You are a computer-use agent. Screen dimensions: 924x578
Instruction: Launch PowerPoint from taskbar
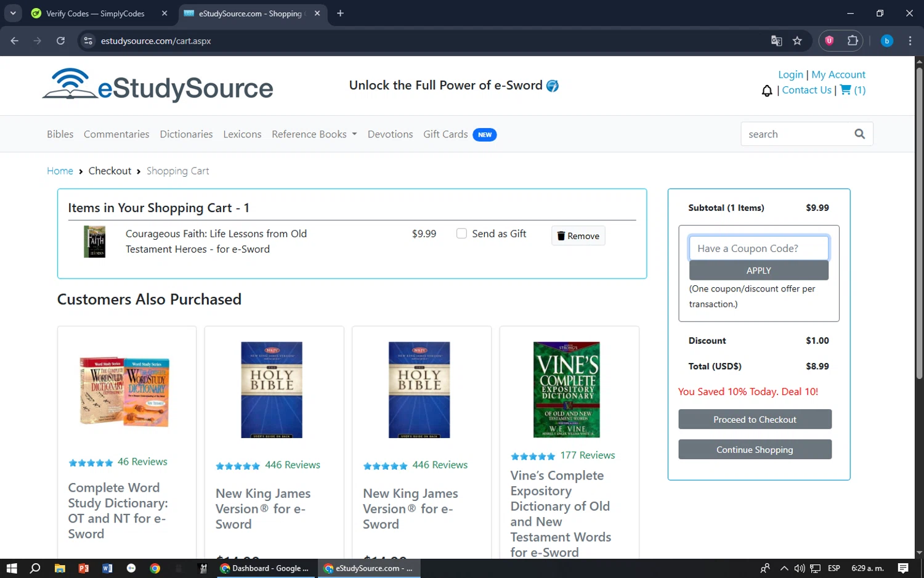pos(84,568)
